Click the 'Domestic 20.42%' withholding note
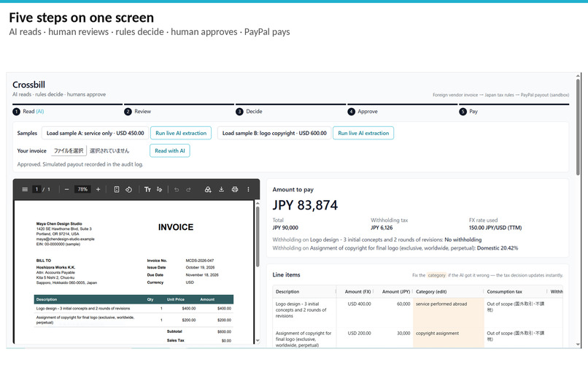 pos(498,248)
